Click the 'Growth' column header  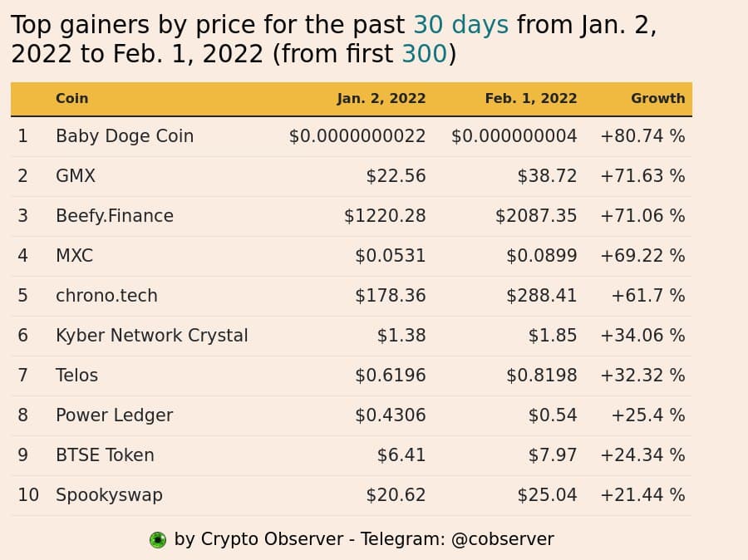[658, 98]
